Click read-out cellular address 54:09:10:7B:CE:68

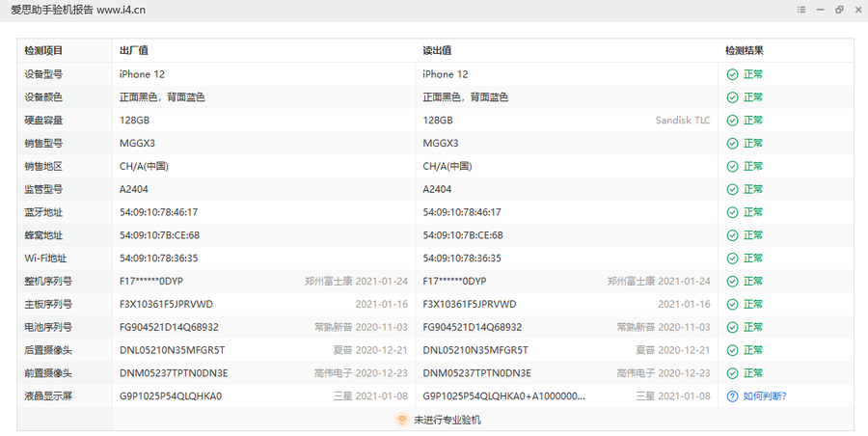pyautogui.click(x=463, y=235)
